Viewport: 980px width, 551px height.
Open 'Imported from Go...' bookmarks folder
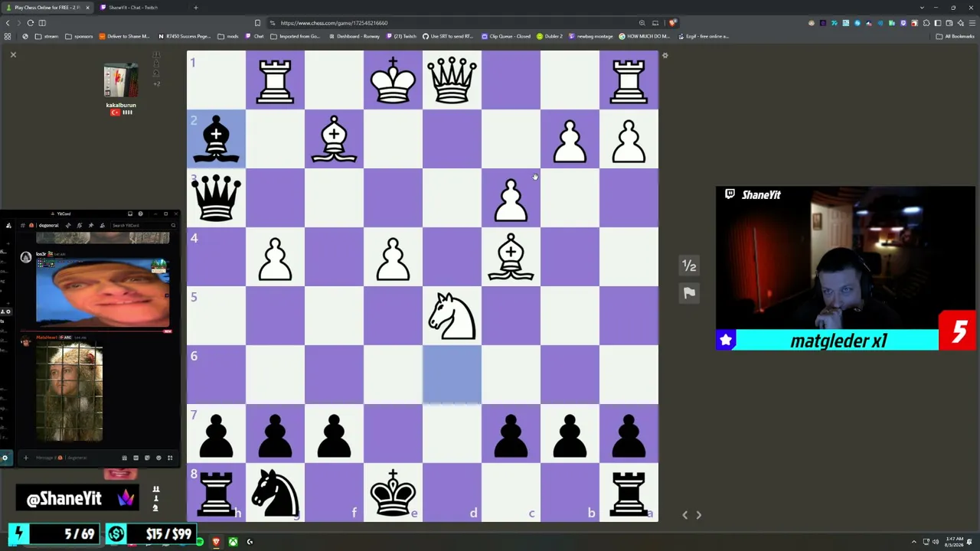coord(296,36)
